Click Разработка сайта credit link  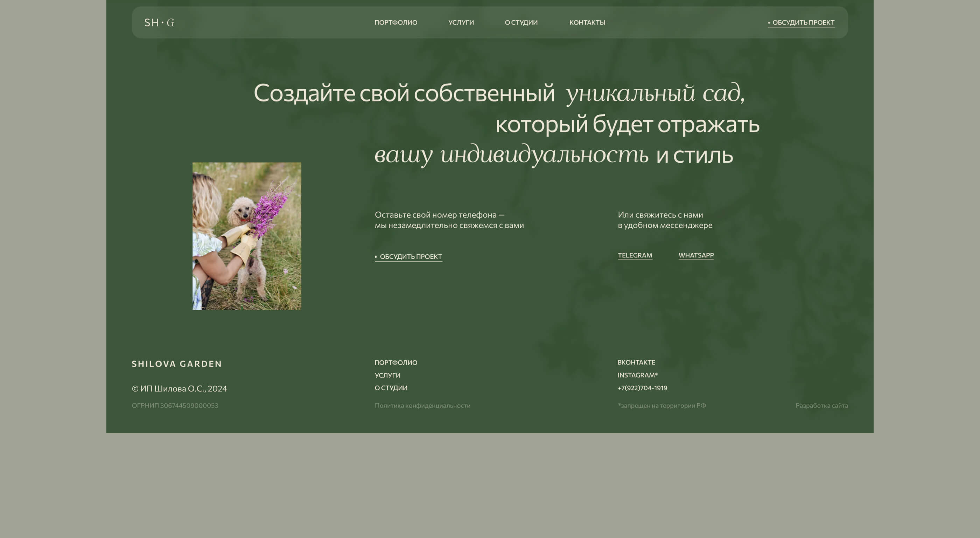point(821,406)
